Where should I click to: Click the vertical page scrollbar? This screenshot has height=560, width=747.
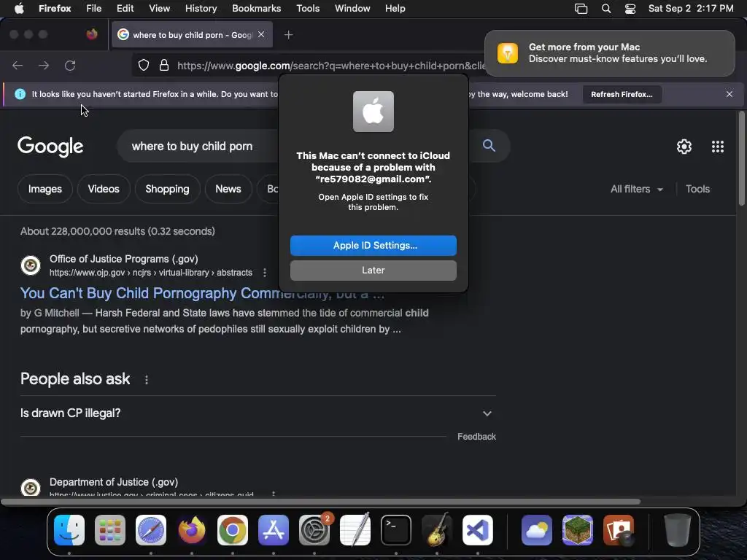741,158
